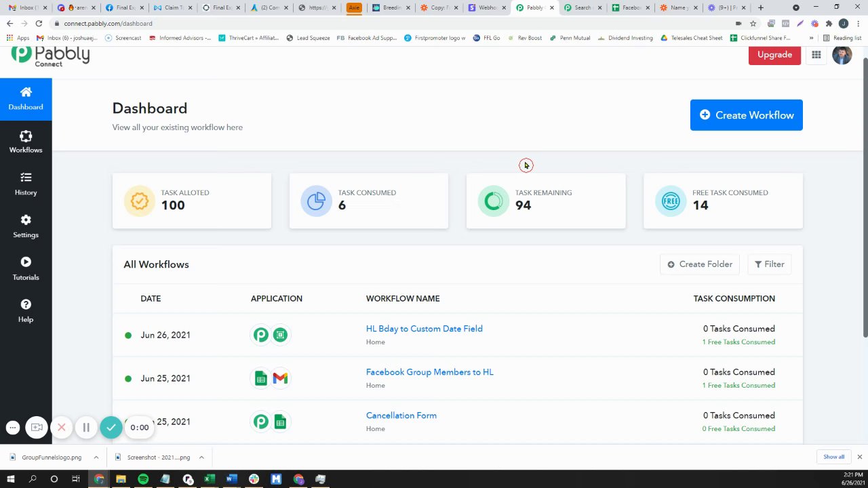Click the Pabbly Connect logo
Viewport: 868px width, 488px height.
pyautogui.click(x=50, y=56)
